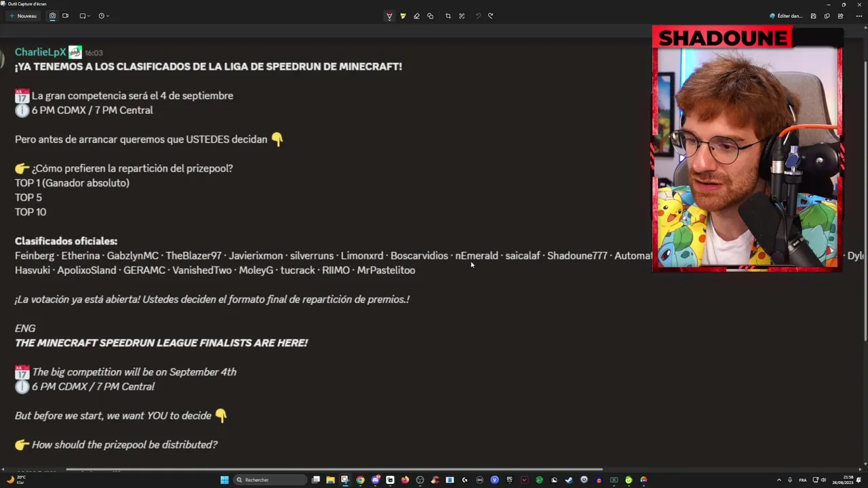868x488 pixels.
Task: Open Firefox from the taskbar
Action: 405,480
